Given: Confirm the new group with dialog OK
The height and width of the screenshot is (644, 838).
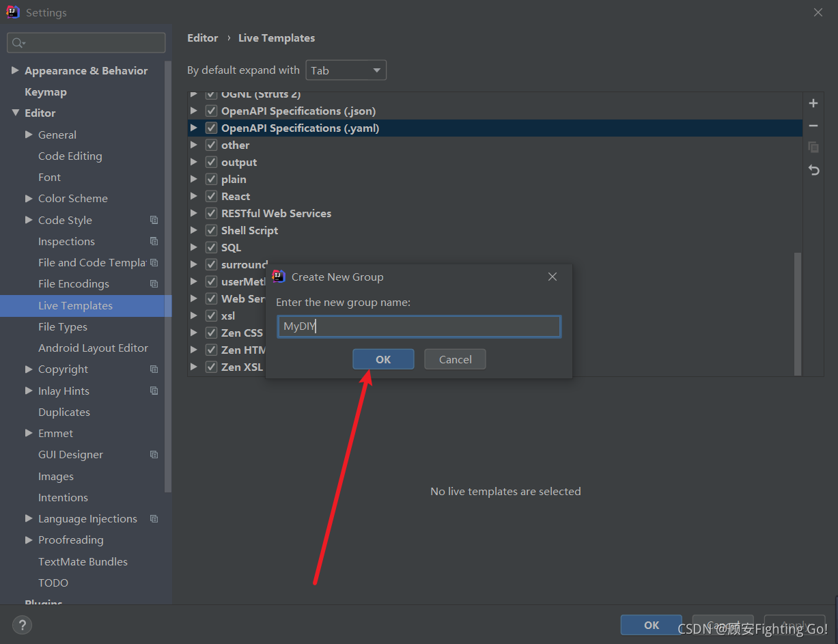Looking at the screenshot, I should (x=383, y=359).
